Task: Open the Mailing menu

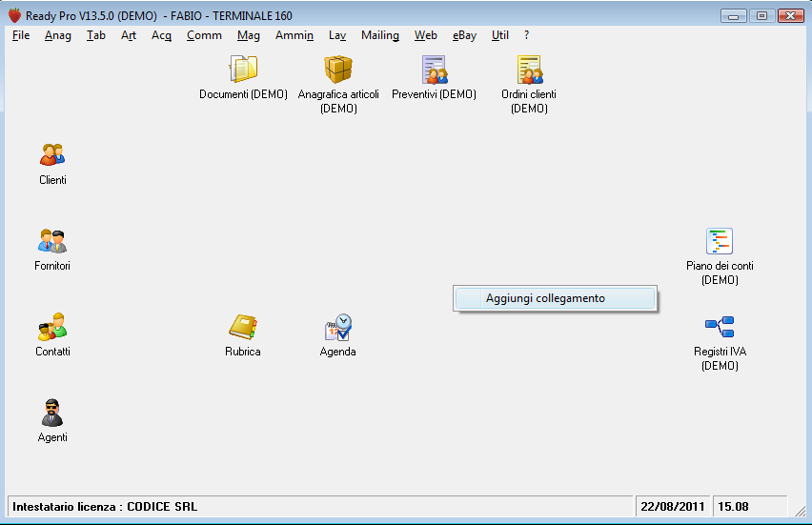Action: 380,35
